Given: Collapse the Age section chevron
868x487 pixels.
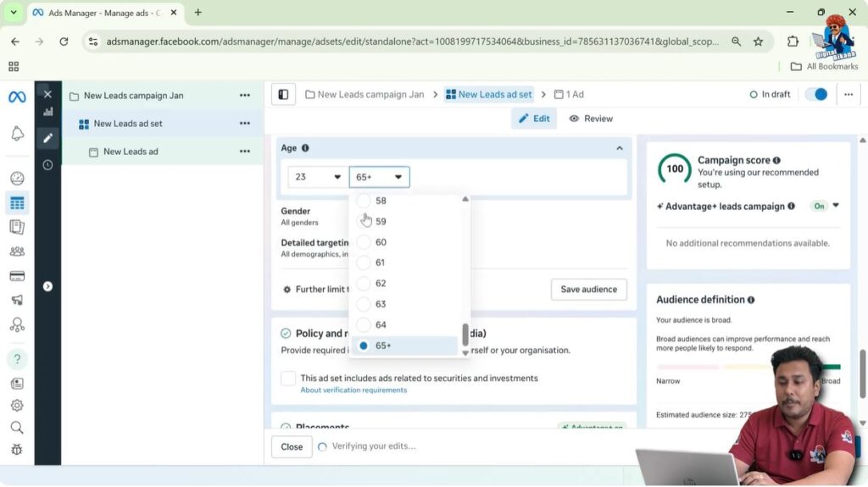Looking at the screenshot, I should 620,148.
